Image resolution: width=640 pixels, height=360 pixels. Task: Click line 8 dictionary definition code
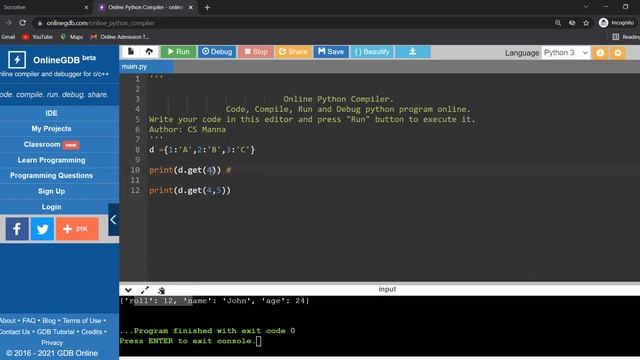[202, 150]
